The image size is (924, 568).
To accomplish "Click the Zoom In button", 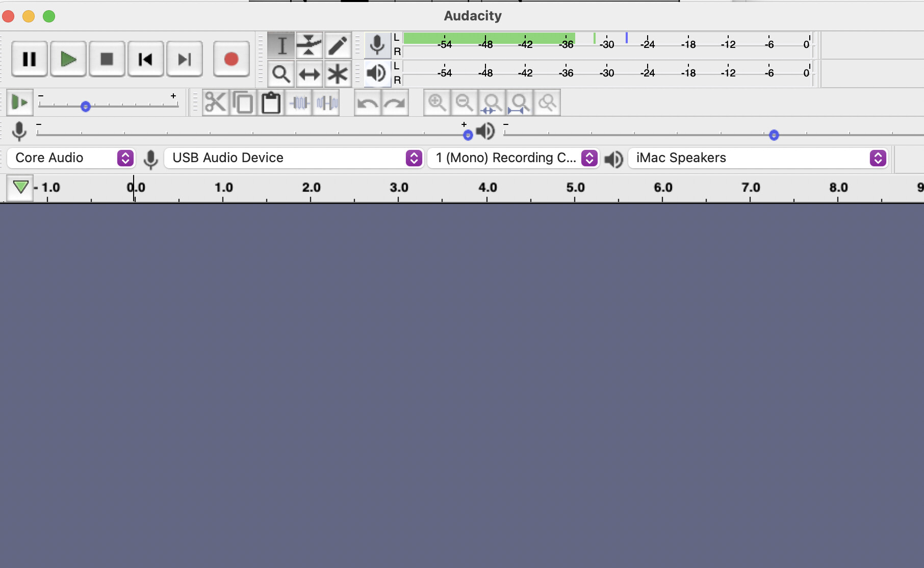I will (437, 102).
